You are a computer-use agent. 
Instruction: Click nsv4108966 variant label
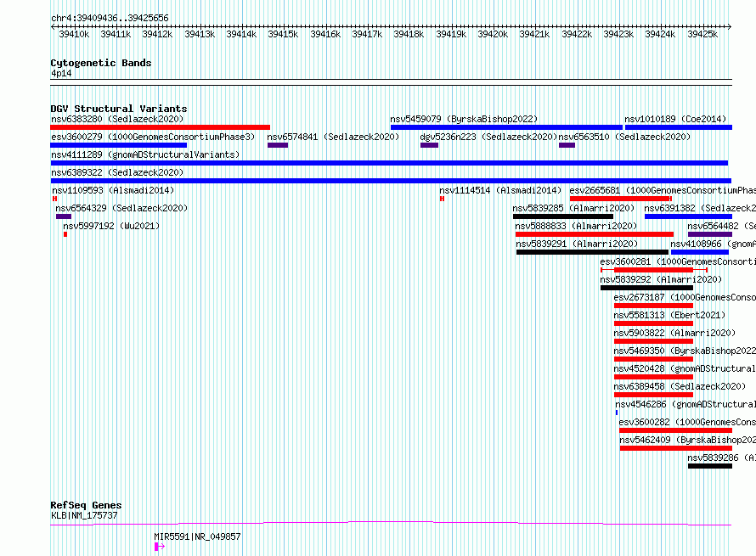tap(713, 244)
